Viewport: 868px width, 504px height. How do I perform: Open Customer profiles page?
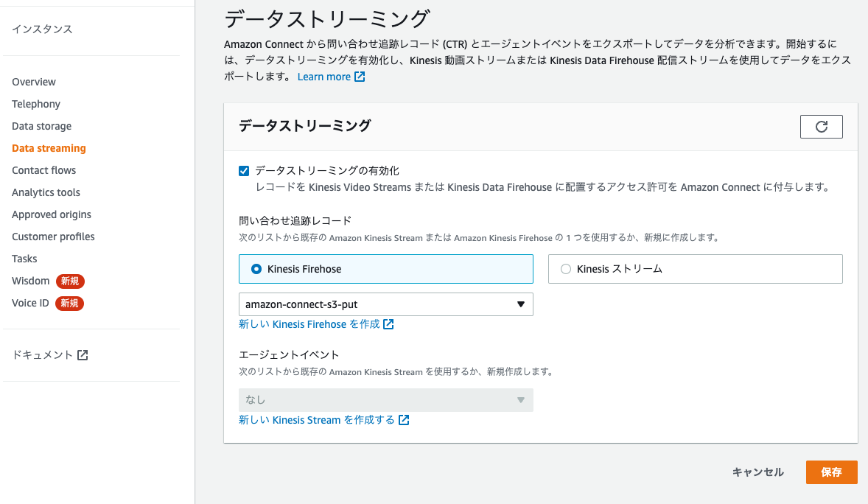[53, 237]
